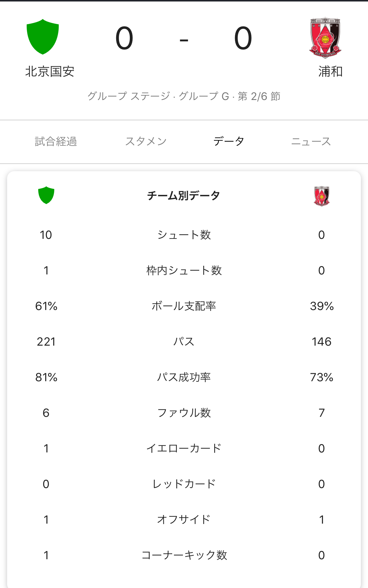Click the イエローカード stat label
Viewport: 368px width, 588px height.
tap(184, 448)
